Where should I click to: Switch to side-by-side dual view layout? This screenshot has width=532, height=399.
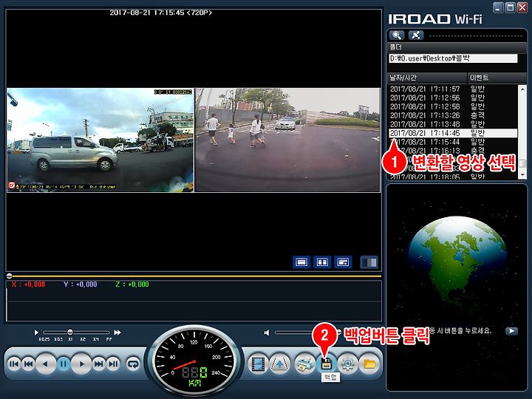tap(322, 262)
